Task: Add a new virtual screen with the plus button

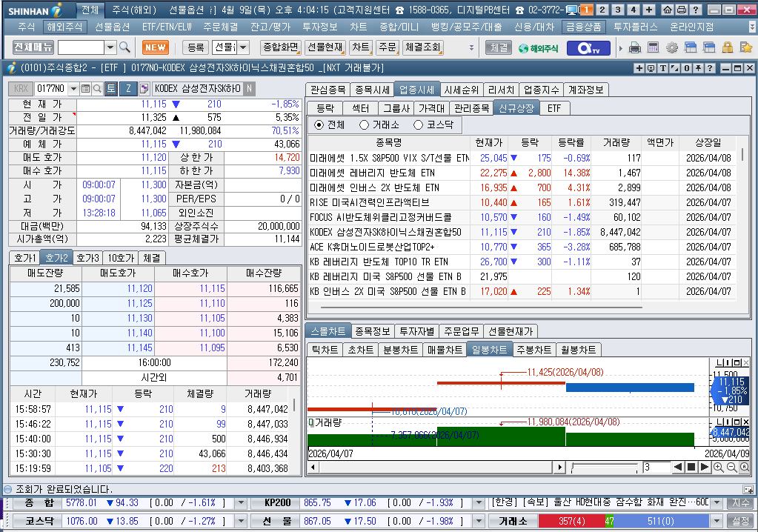Action: pos(649,10)
